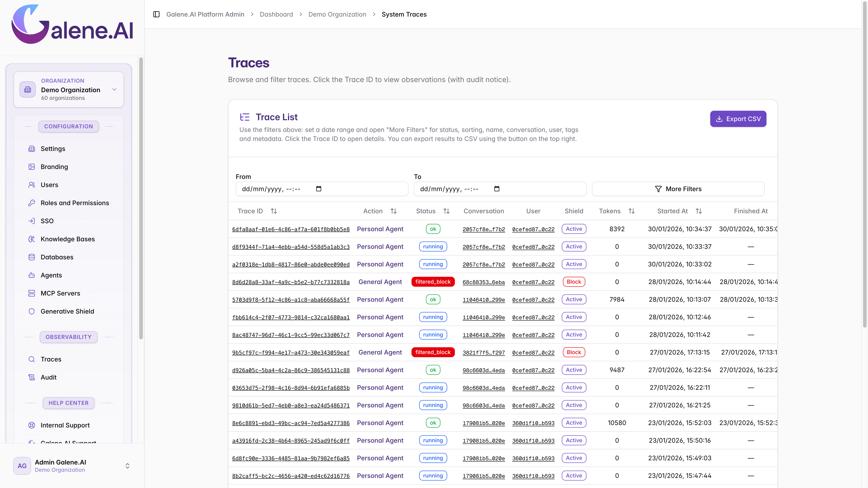The width and height of the screenshot is (868, 488).
Task: Click the sidebar vertical scrollbar
Action: click(x=141, y=199)
